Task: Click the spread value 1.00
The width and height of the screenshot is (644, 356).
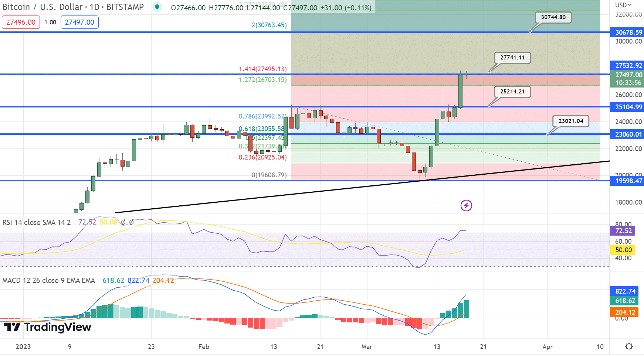Action: 50,22
